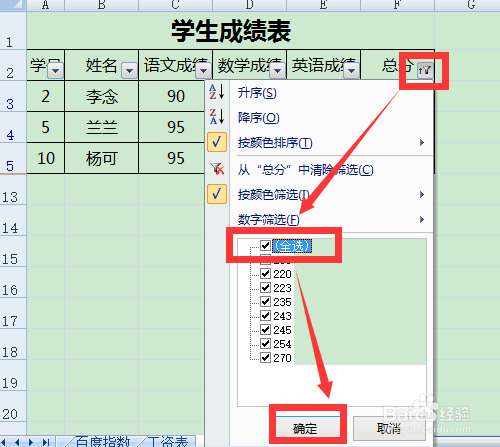This screenshot has height=447, width=500.
Task: Select the 学生成绩表 title cell
Action: (231, 31)
